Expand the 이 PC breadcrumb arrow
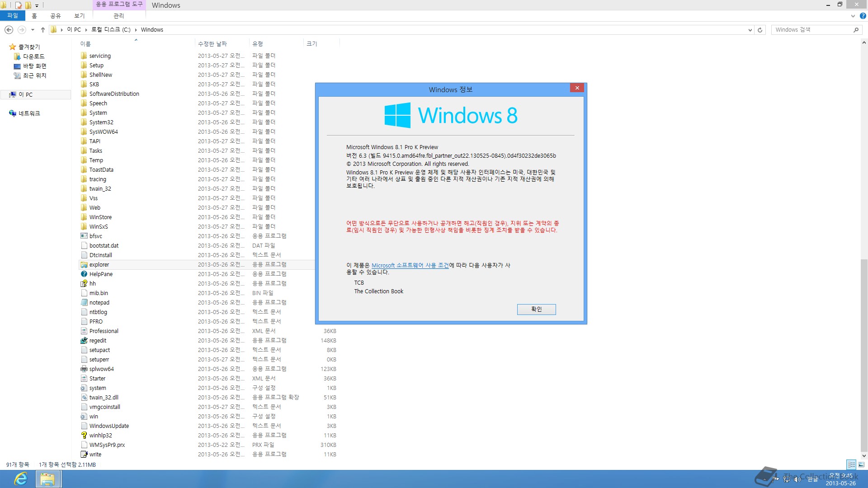The image size is (868, 488). (86, 30)
